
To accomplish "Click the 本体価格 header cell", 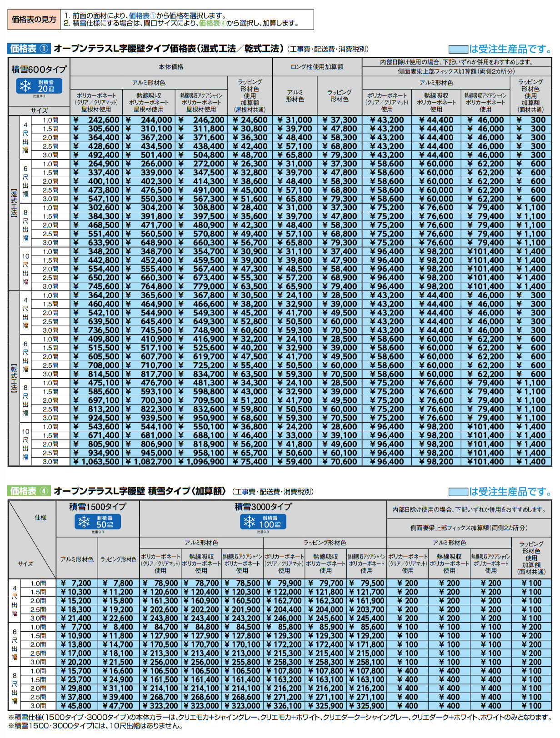I will (x=171, y=67).
